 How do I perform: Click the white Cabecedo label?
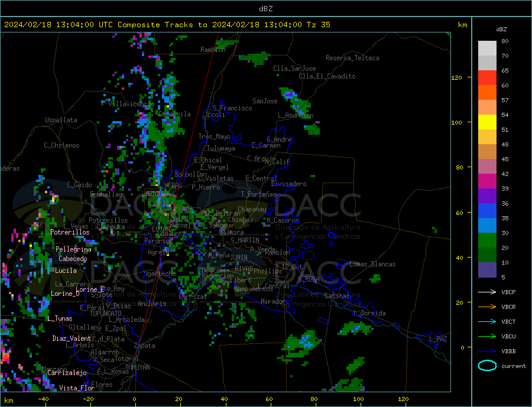tap(73, 259)
